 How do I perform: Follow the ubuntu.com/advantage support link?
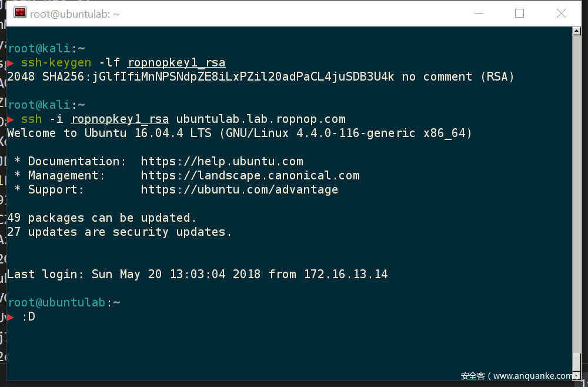click(x=239, y=189)
